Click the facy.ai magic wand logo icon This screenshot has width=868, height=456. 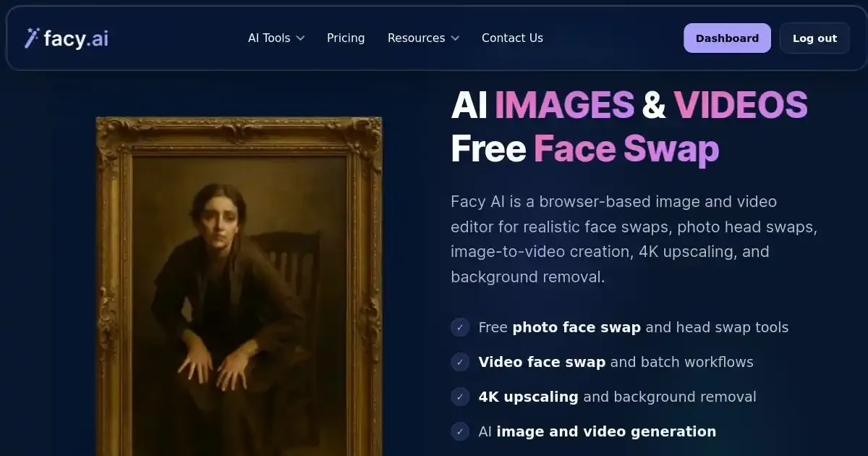pyautogui.click(x=31, y=38)
